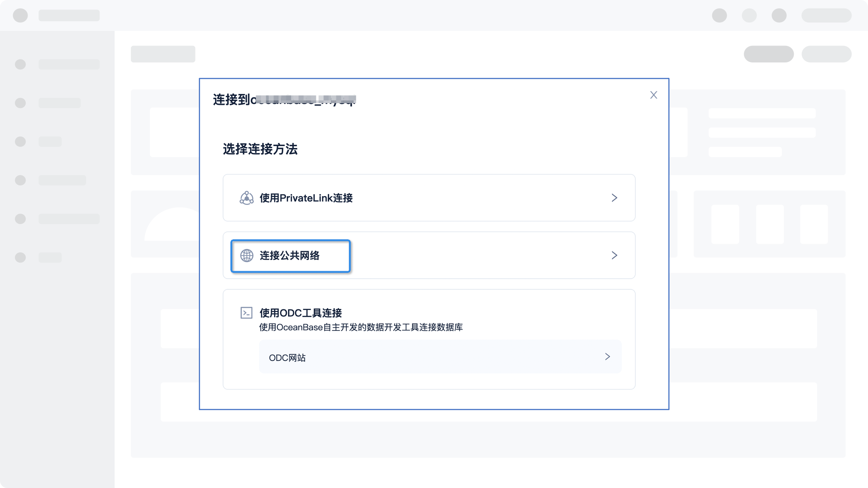This screenshot has width=868, height=488.
Task: Open the ODC网站 chevron arrow
Action: point(607,357)
